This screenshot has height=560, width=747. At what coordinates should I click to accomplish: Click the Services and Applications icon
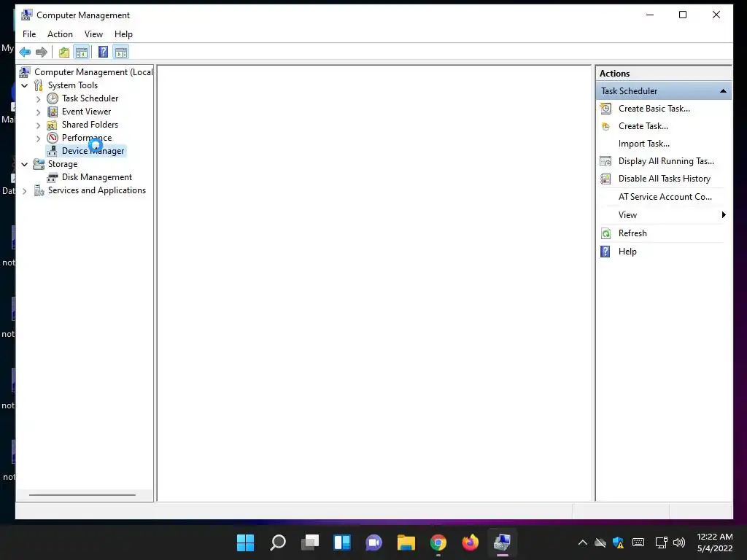39,190
